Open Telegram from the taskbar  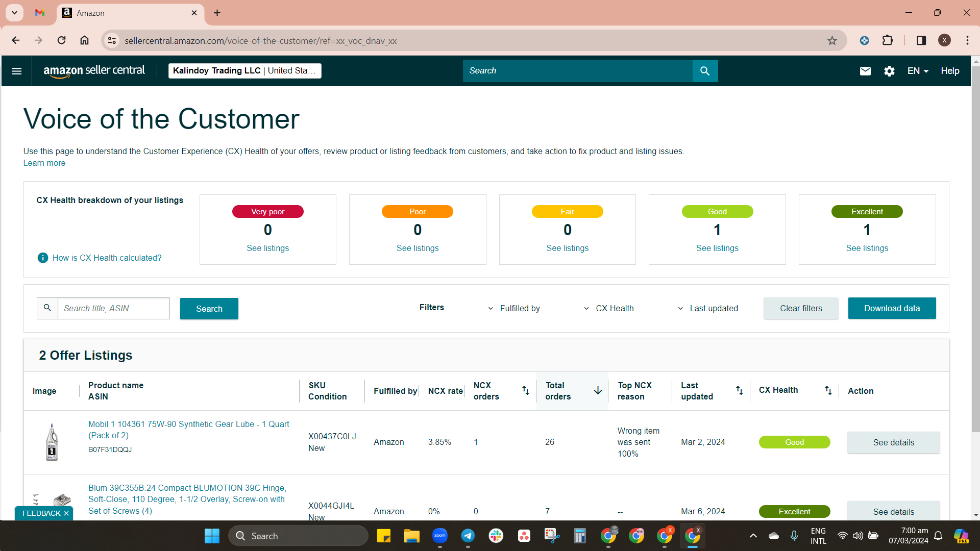pos(468,536)
